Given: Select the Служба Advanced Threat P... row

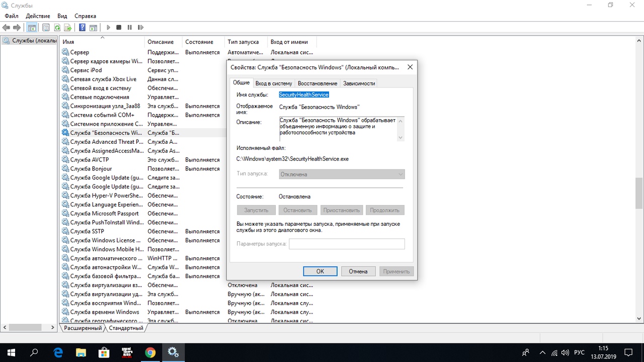Looking at the screenshot, I should 143,142.
